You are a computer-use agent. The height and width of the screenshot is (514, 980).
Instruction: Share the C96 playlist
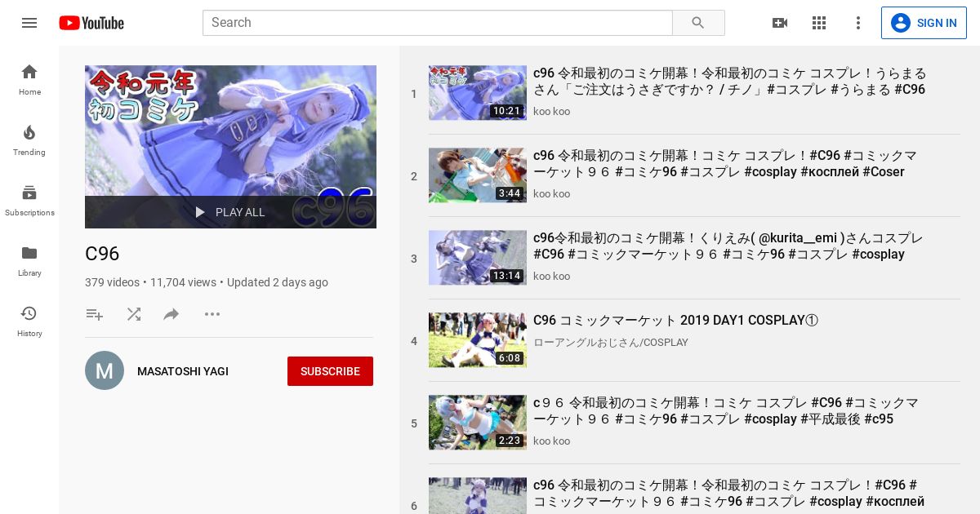(x=171, y=314)
